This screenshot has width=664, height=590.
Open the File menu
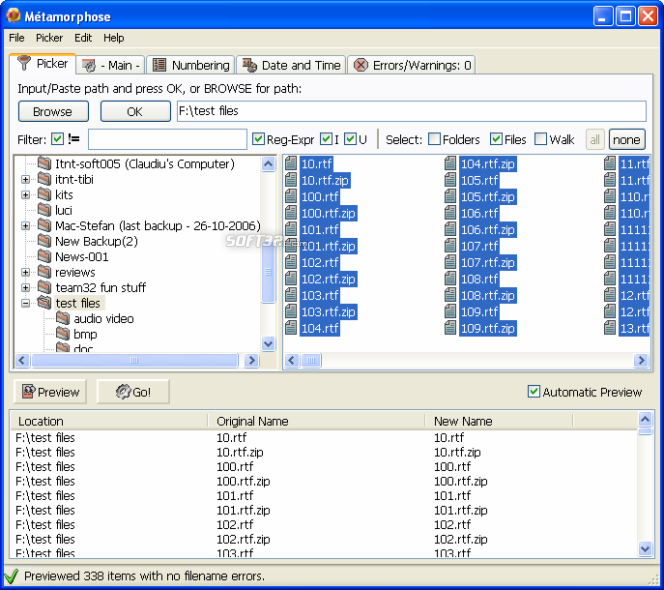point(17,38)
